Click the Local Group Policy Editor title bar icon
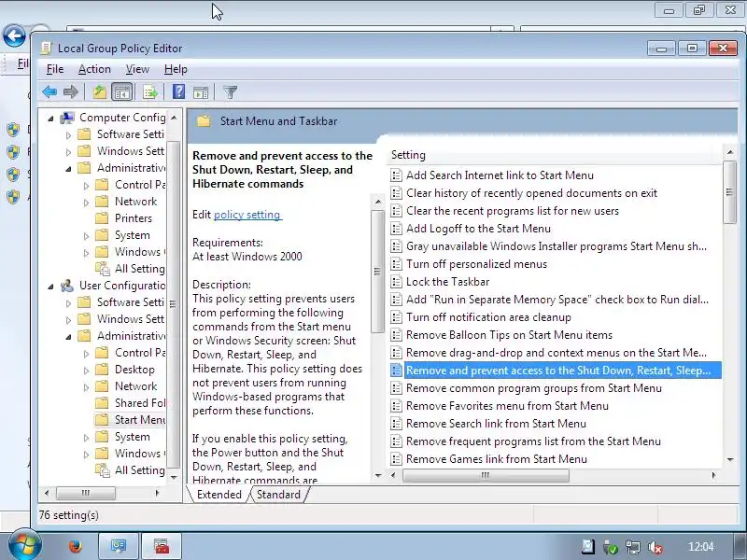The width and height of the screenshot is (747, 560). pyautogui.click(x=46, y=49)
